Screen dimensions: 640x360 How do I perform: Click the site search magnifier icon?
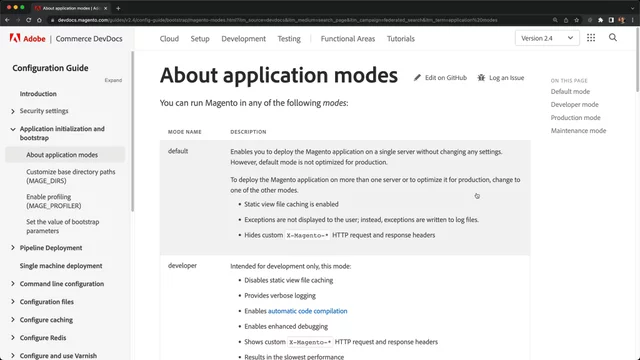point(613,38)
